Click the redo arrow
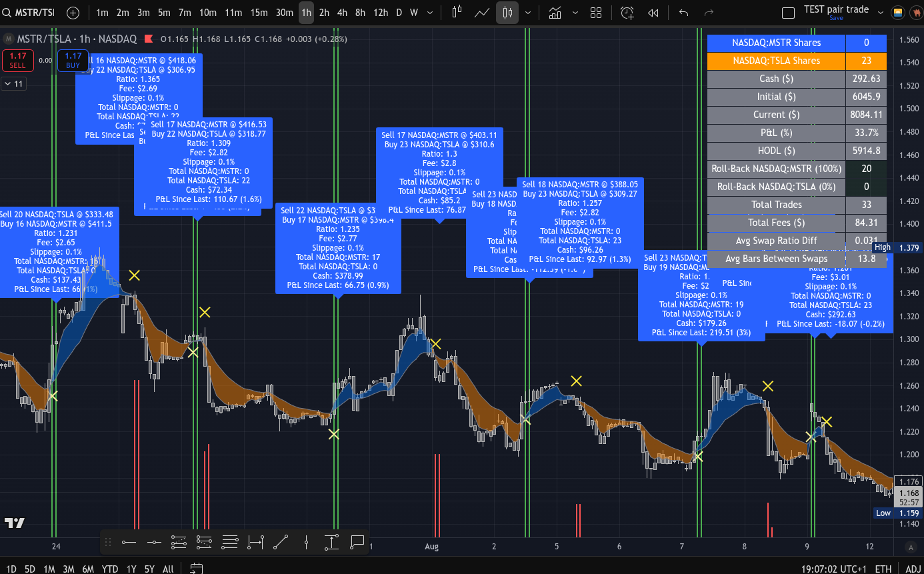Image resolution: width=924 pixels, height=574 pixels. [x=709, y=12]
